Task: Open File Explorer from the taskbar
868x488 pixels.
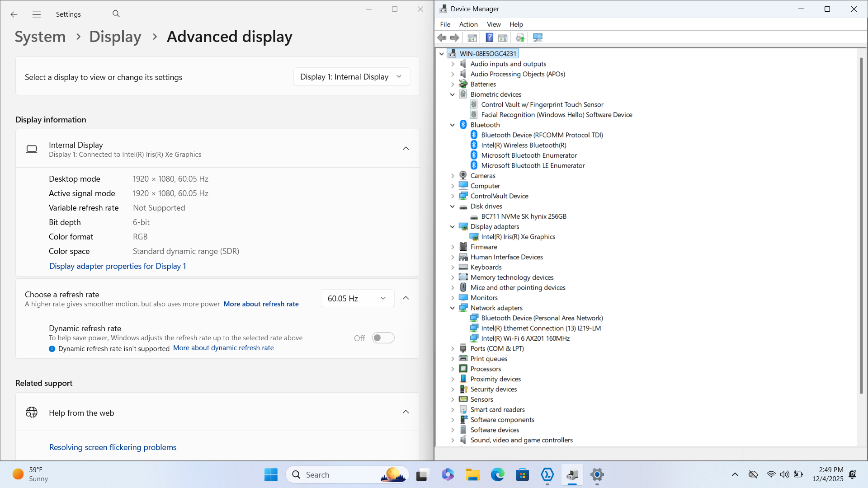Action: (x=473, y=475)
